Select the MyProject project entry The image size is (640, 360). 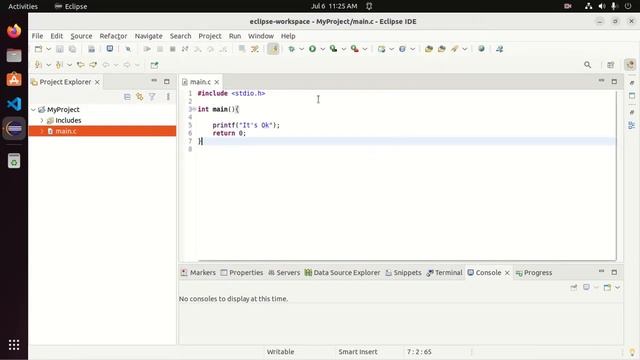click(63, 109)
